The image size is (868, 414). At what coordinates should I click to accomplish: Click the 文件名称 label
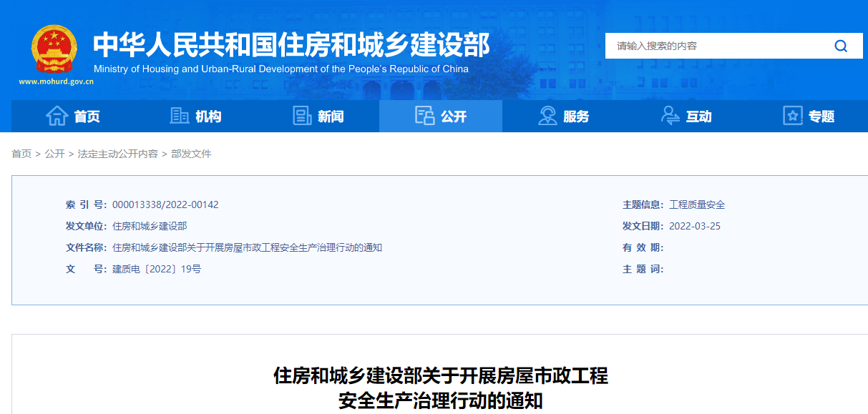click(x=86, y=247)
